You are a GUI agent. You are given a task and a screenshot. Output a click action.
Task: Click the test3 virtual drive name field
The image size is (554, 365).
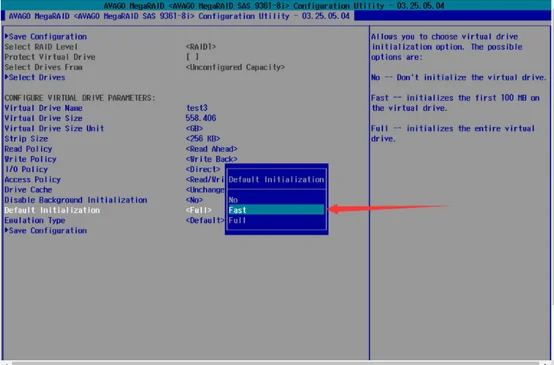coord(197,108)
